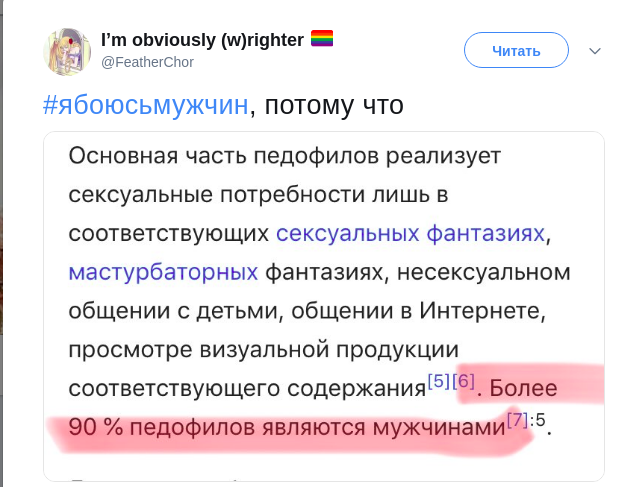Follow the сексуальных фантазиях link

point(411,233)
